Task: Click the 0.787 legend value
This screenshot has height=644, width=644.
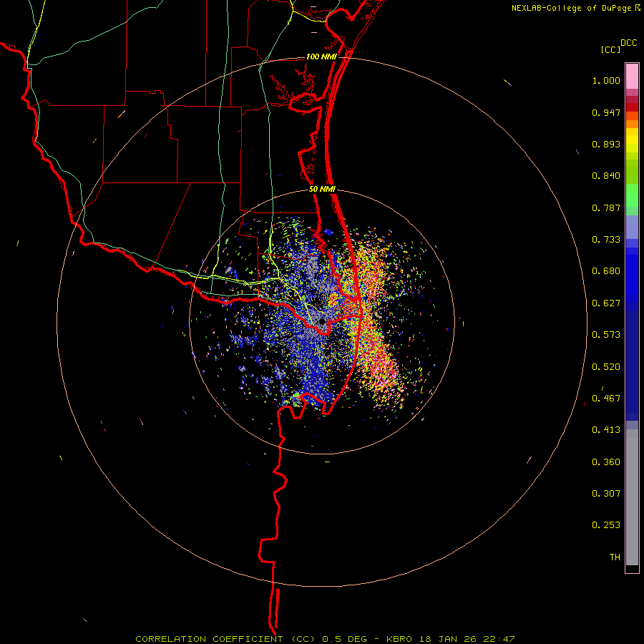Action: [x=606, y=208]
